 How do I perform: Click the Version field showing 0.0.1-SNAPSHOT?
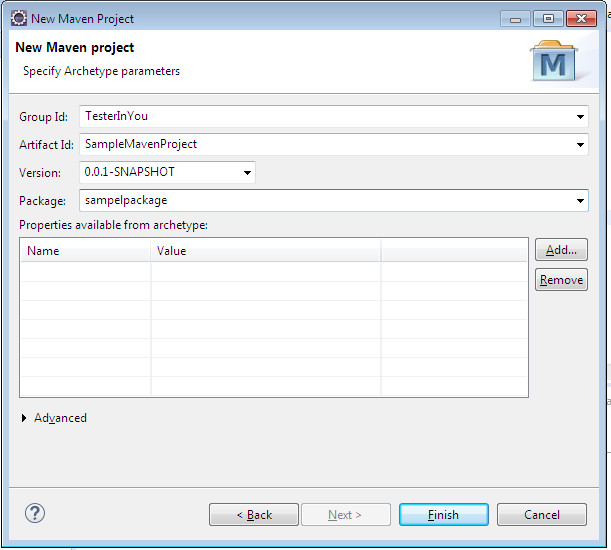167,172
